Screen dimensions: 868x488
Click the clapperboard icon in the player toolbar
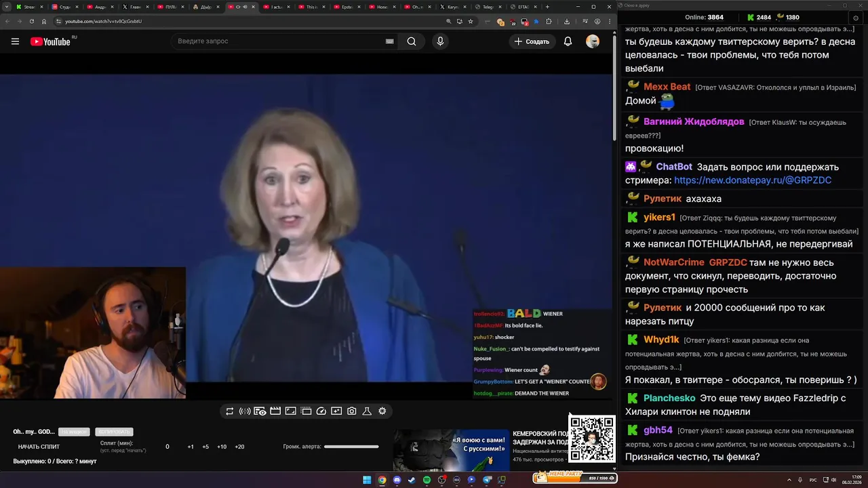pyautogui.click(x=275, y=411)
